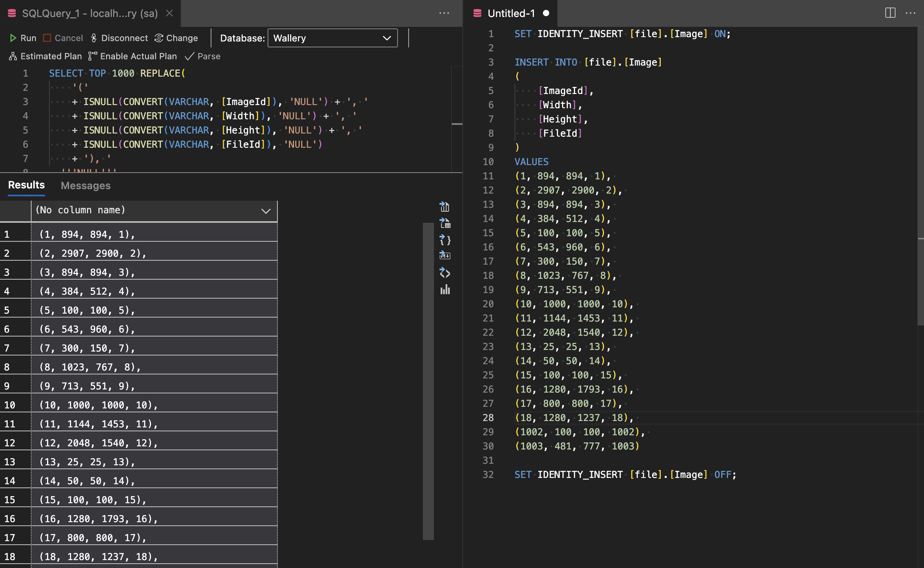Click the split editor icon
Screen dimensions: 924x568
tap(890, 13)
